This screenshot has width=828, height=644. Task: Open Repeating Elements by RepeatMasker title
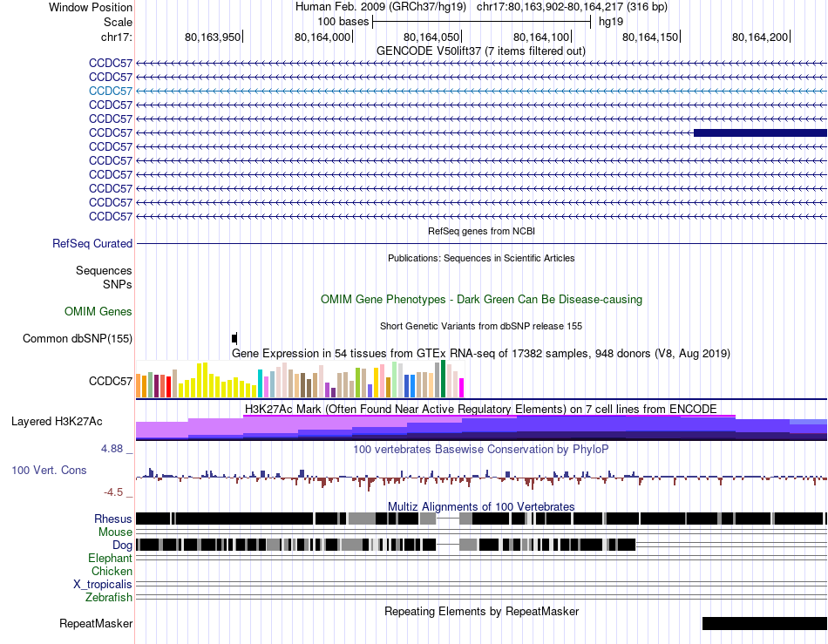click(481, 611)
